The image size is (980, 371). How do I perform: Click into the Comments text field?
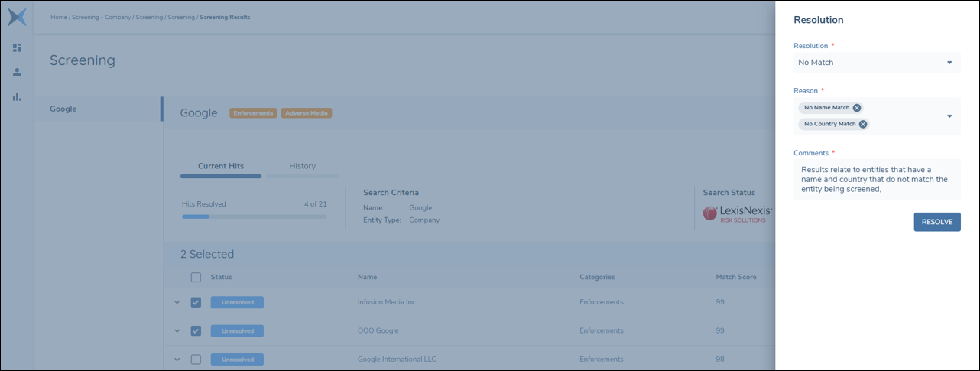(x=876, y=180)
